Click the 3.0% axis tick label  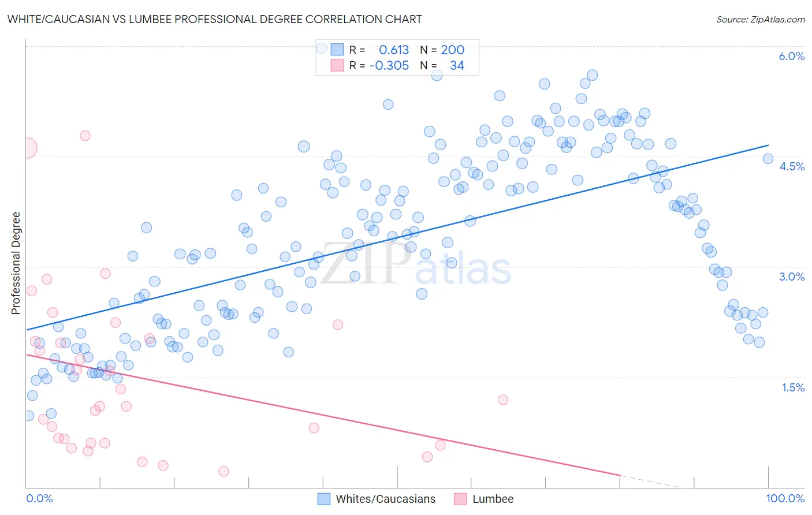point(791,277)
